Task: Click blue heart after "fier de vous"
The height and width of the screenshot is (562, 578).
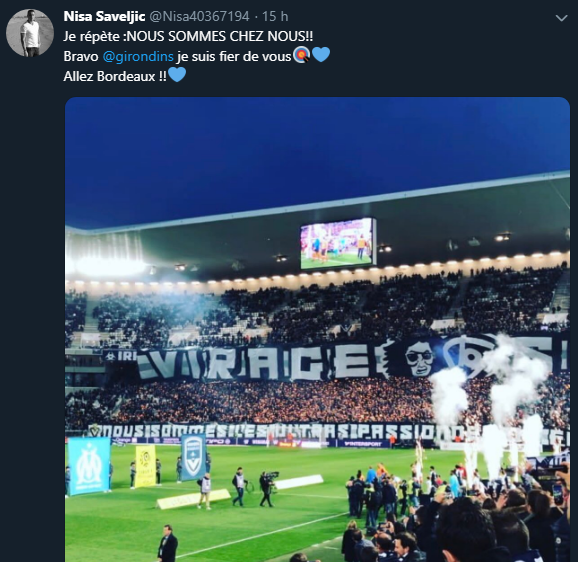Action: tap(321, 55)
